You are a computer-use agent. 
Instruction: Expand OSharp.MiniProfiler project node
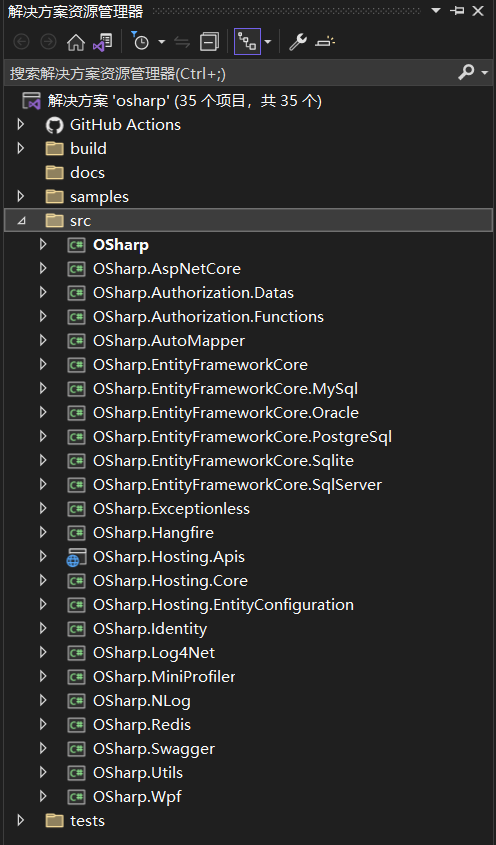click(43, 676)
